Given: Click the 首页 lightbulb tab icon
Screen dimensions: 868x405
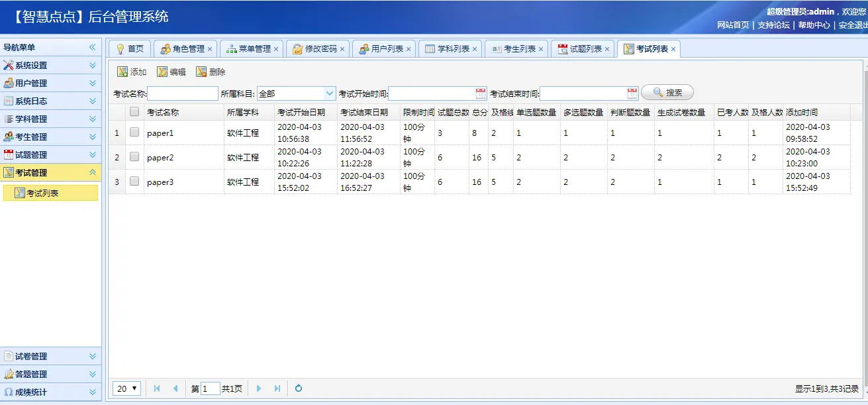Looking at the screenshot, I should click(x=121, y=49).
